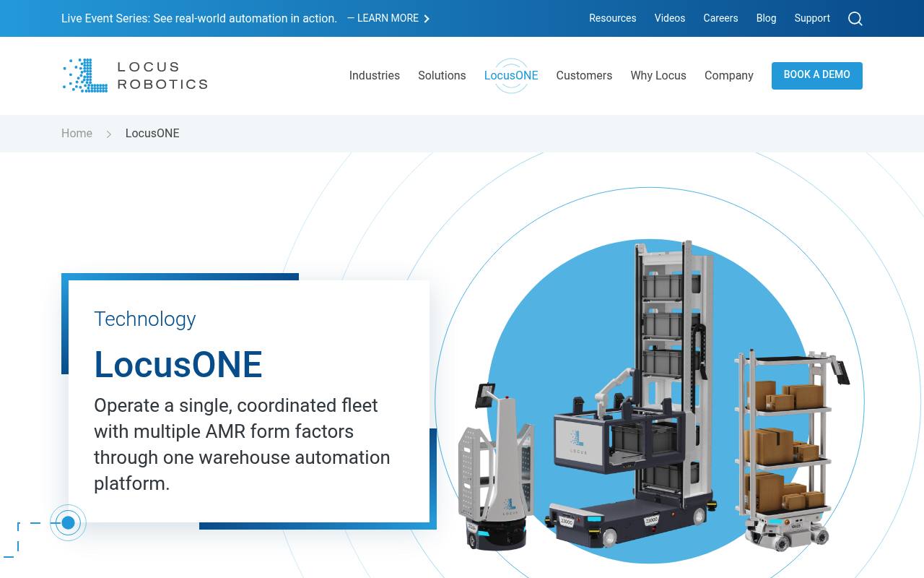This screenshot has height=578, width=924.
Task: Open the Industries menu
Action: [375, 75]
